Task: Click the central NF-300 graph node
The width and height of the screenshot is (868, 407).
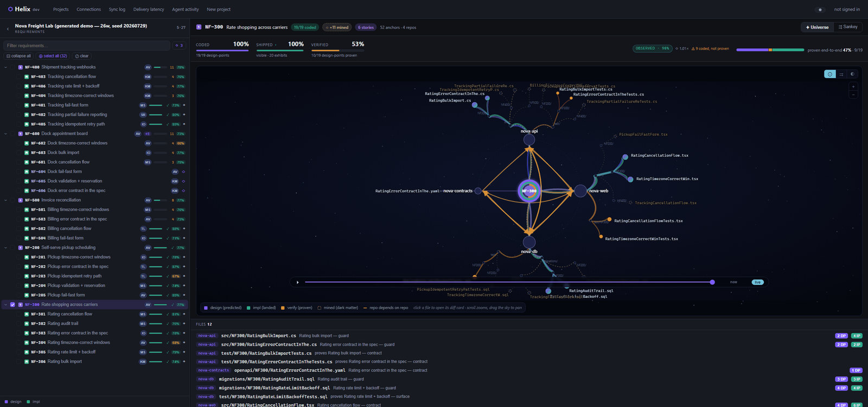Action: [x=529, y=191]
